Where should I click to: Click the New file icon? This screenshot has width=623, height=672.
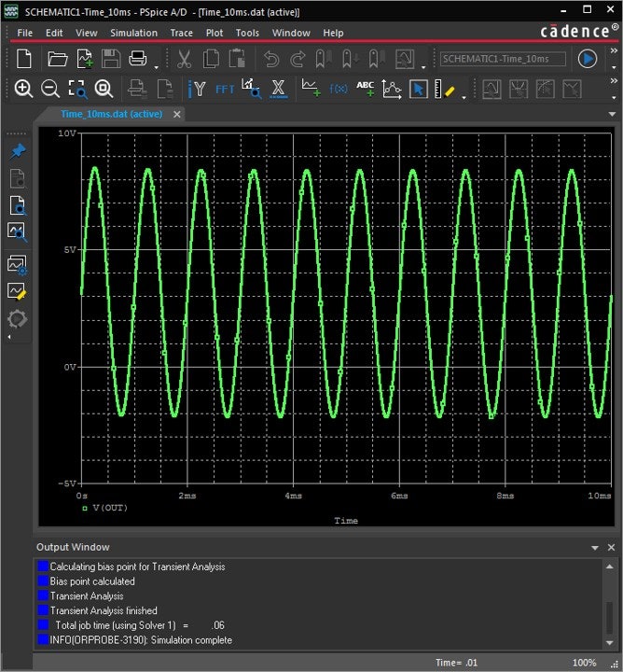coord(23,58)
